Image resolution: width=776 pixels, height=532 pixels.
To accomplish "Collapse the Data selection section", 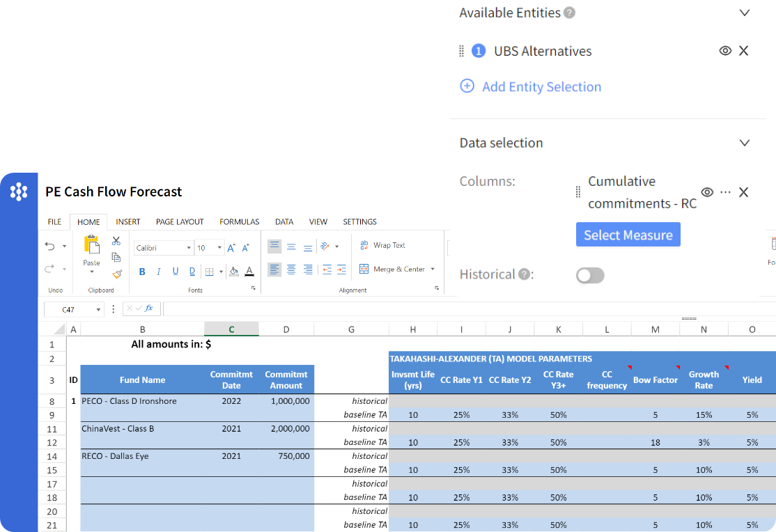I will coord(745,143).
